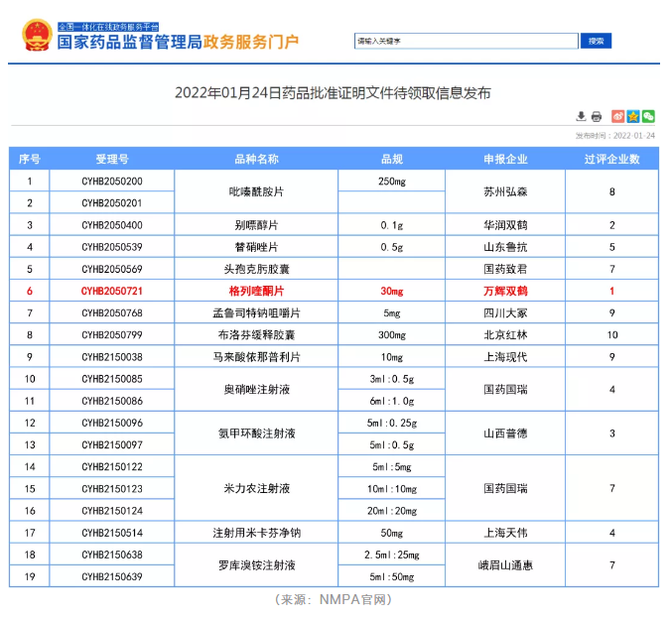Click the 全国一体化在线政务服务平台 banner
The image size is (672, 619).
click(108, 27)
